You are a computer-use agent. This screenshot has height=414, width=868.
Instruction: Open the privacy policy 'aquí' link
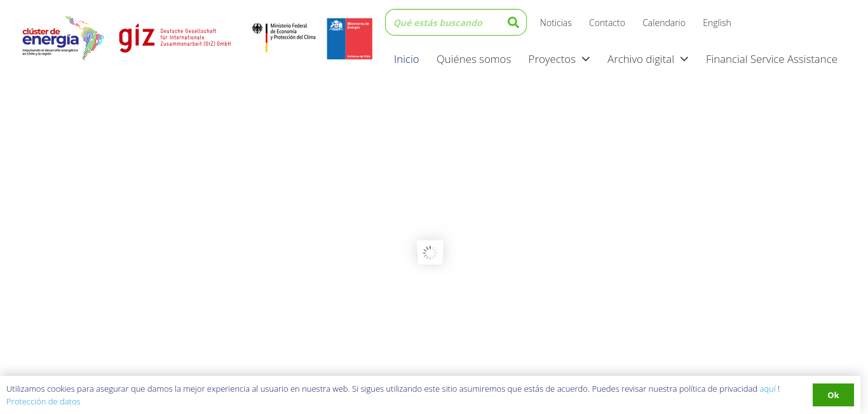[x=768, y=389]
